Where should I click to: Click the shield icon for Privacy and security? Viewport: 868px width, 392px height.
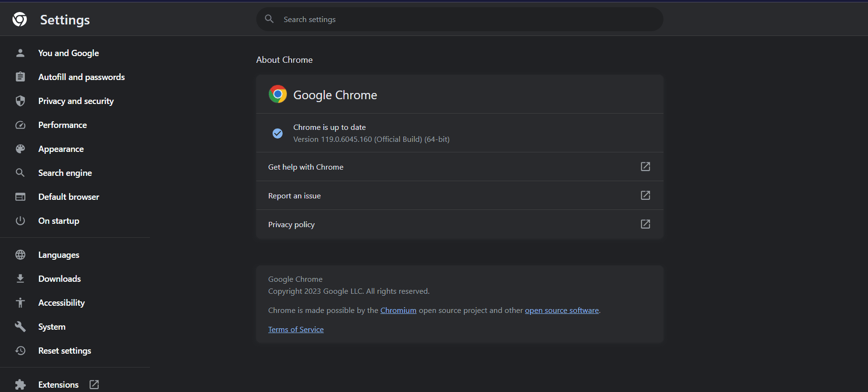[x=20, y=101]
